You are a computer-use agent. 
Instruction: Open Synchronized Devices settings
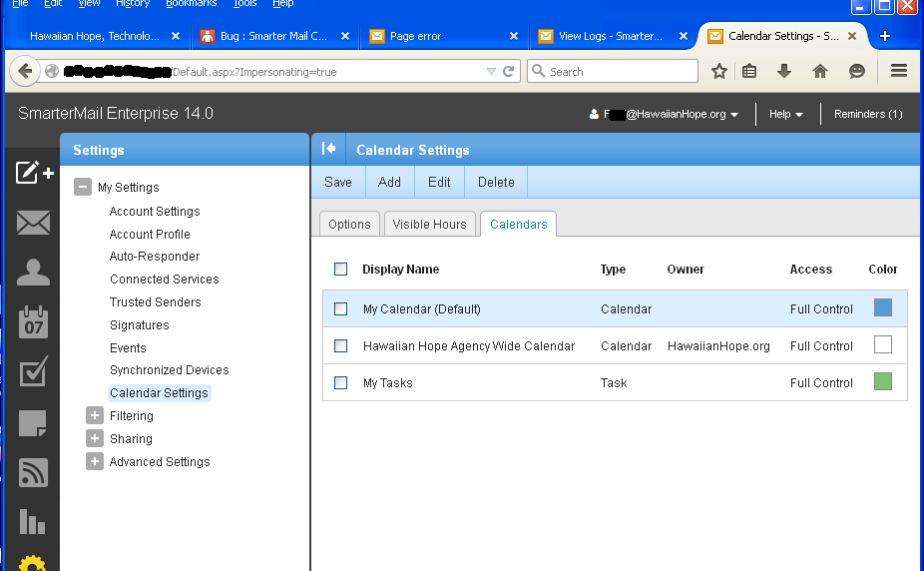click(x=169, y=370)
